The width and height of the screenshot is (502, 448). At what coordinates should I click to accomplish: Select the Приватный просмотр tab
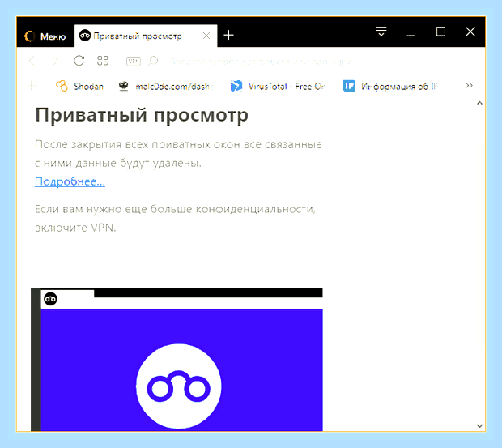146,36
